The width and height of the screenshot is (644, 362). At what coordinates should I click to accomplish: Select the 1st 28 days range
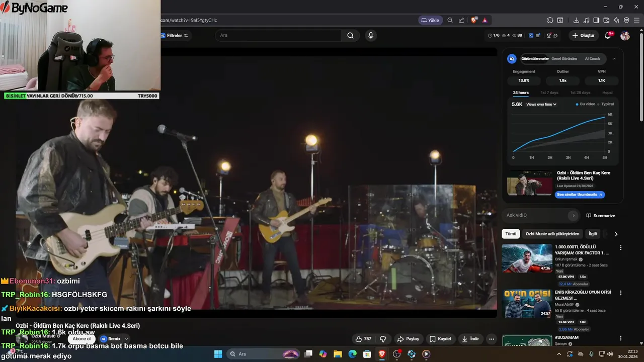[580, 93]
